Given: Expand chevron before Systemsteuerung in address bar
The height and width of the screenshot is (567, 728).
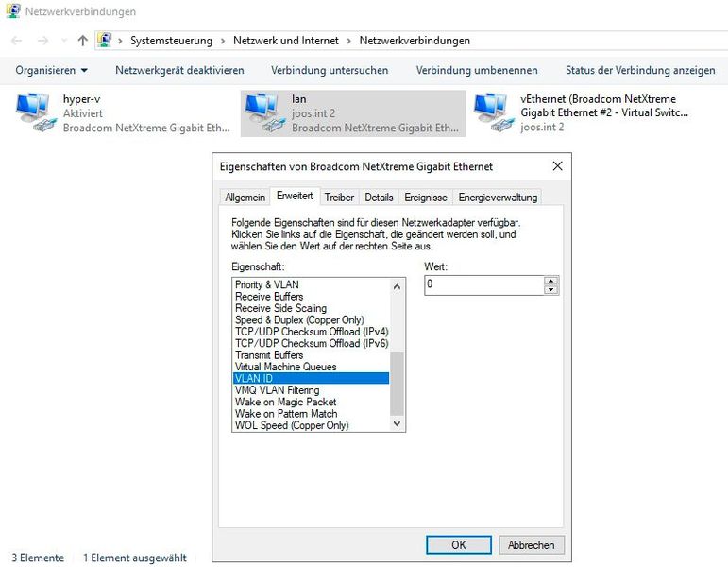Looking at the screenshot, I should [x=120, y=41].
